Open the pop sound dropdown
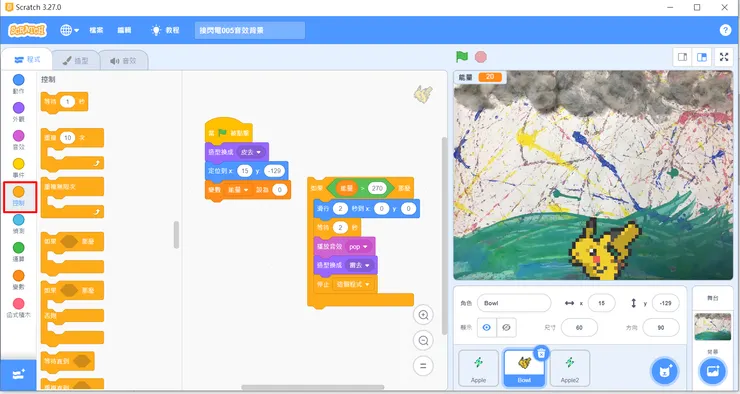This screenshot has height=394, width=740. coord(358,246)
